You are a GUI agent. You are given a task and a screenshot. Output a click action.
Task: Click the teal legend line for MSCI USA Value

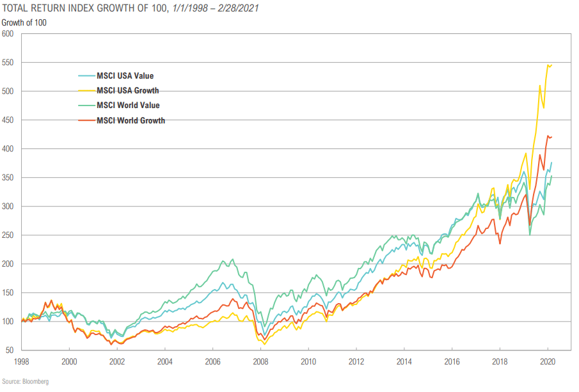coord(87,76)
